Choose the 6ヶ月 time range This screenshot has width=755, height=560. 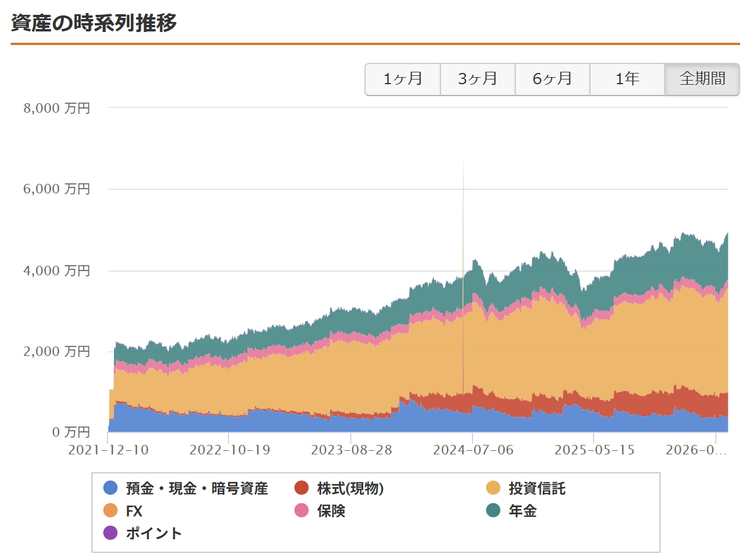tap(552, 79)
